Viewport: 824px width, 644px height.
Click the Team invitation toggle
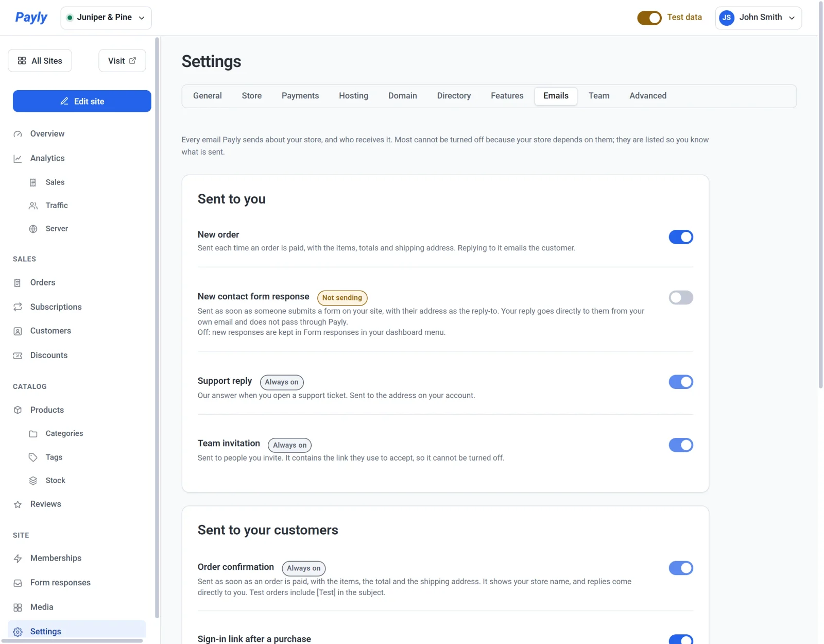click(681, 445)
